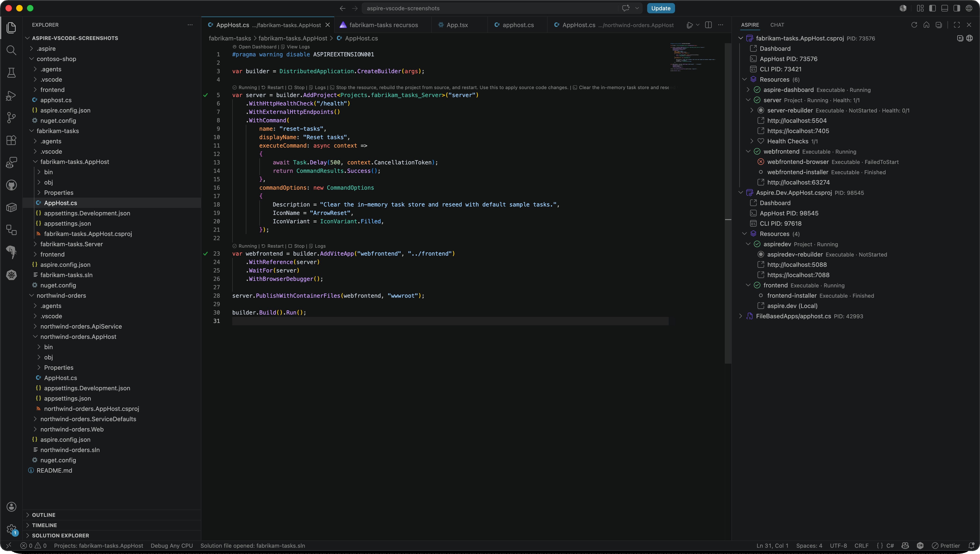
Task: Open http://localhost:5504 endpoint
Action: coord(797,121)
